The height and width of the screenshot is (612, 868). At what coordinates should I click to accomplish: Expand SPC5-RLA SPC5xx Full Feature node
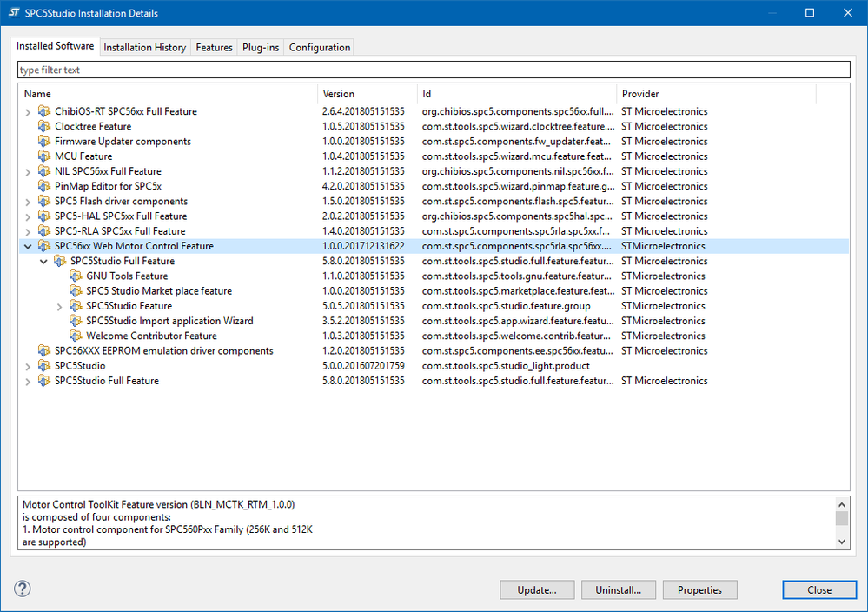point(28,231)
